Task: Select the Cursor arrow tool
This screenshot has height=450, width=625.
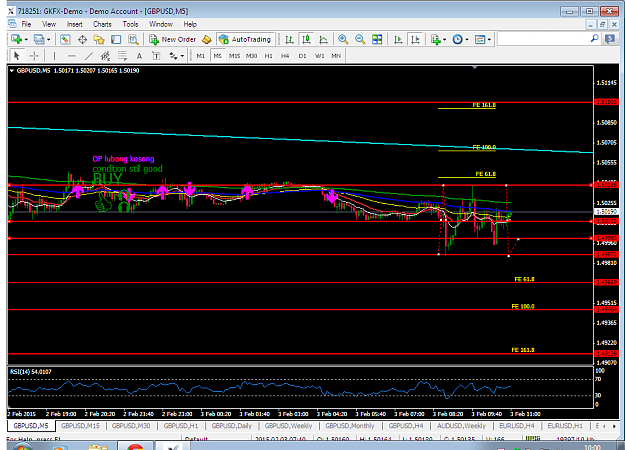Action: pyautogui.click(x=16, y=56)
